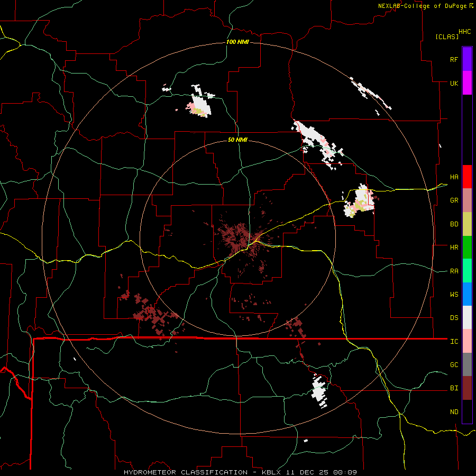
Task: Click the GC gray legend swatch
Action: pos(467,364)
